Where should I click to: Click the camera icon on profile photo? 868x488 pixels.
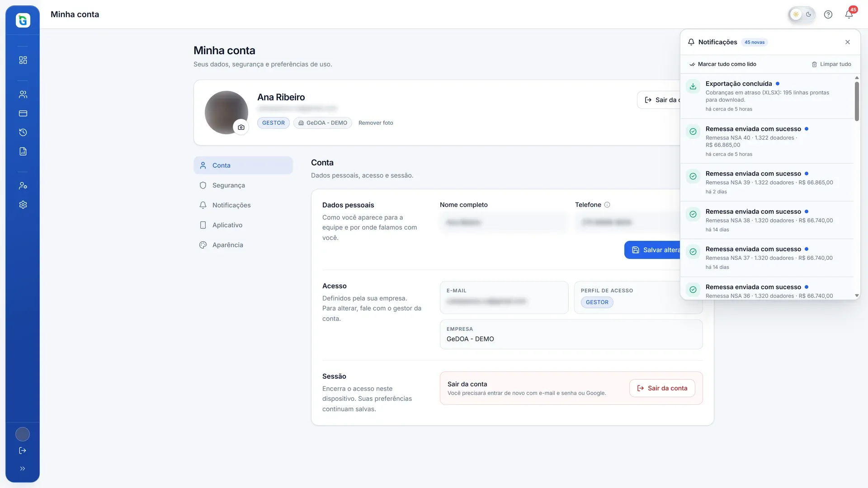(241, 127)
